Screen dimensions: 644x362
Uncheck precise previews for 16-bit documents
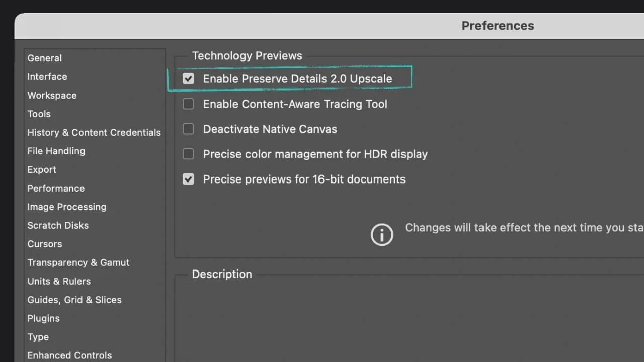tap(188, 179)
